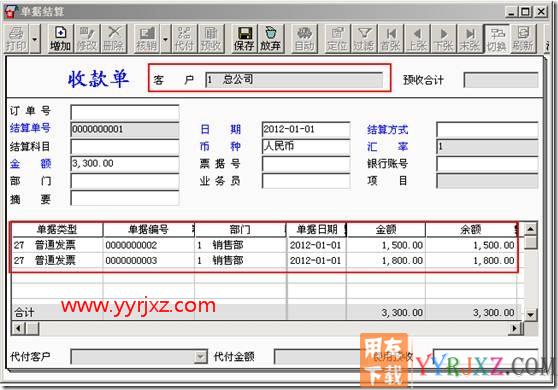This screenshot has width=558, height=390.
Task: Click the 增加 (Add) toolbar icon
Action: tap(60, 39)
